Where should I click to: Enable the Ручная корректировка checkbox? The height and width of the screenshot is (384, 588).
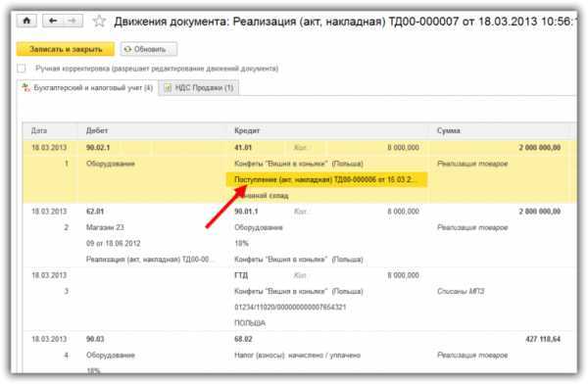click(22, 69)
